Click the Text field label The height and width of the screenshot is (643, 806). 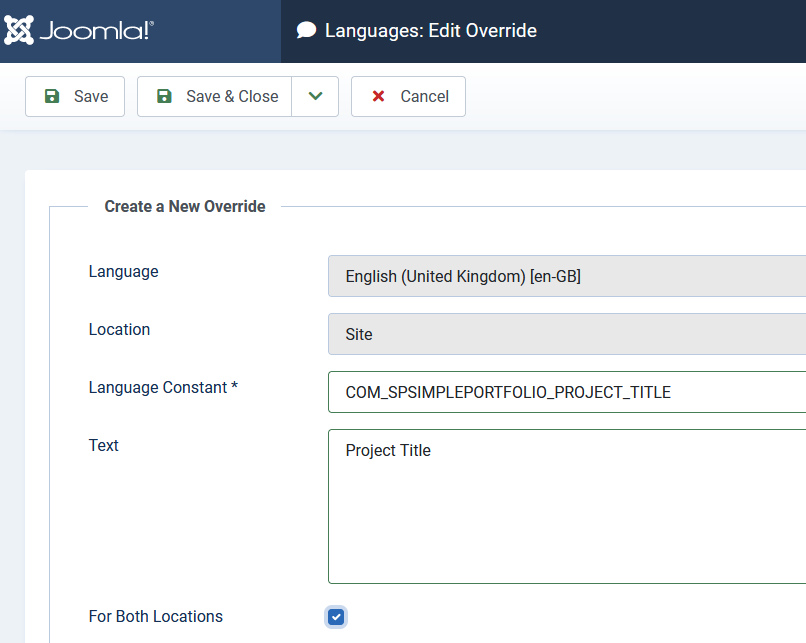pyautogui.click(x=104, y=446)
